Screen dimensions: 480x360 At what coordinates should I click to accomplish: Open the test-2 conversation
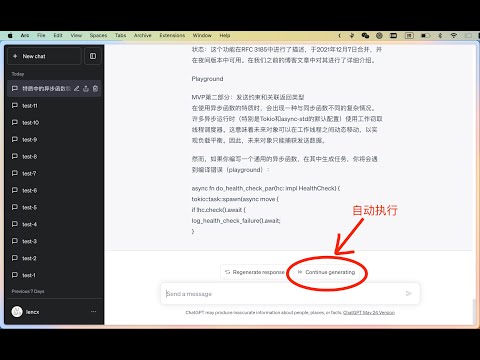coord(54,258)
